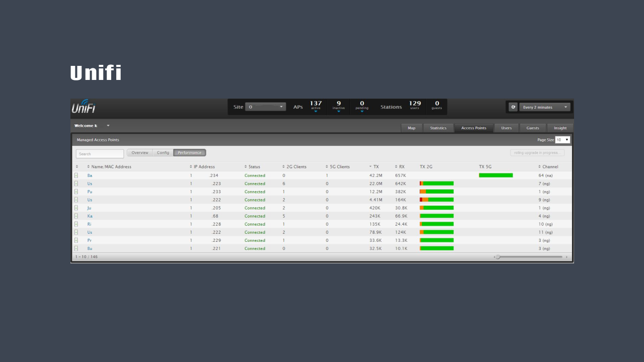Click inside the Search field
The height and width of the screenshot is (362, 644).
tap(99, 153)
